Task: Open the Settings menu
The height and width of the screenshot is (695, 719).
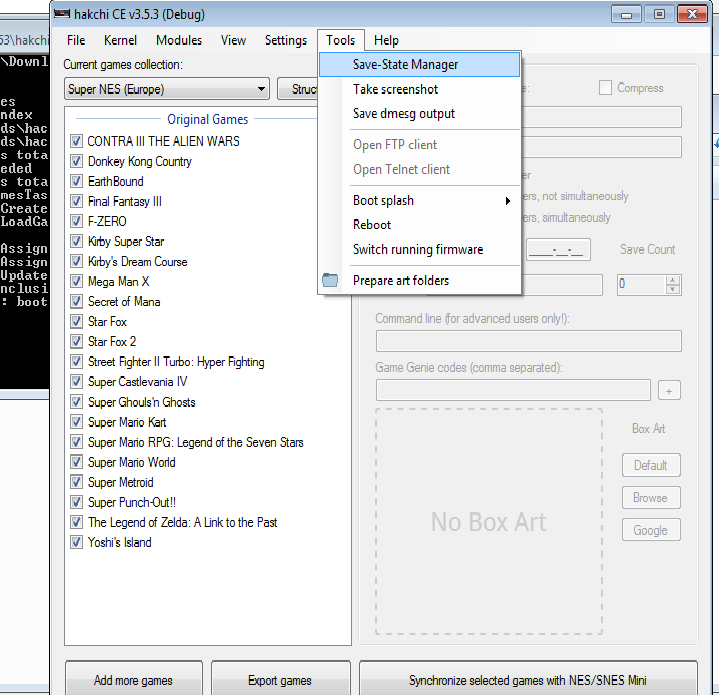Action: click(286, 40)
